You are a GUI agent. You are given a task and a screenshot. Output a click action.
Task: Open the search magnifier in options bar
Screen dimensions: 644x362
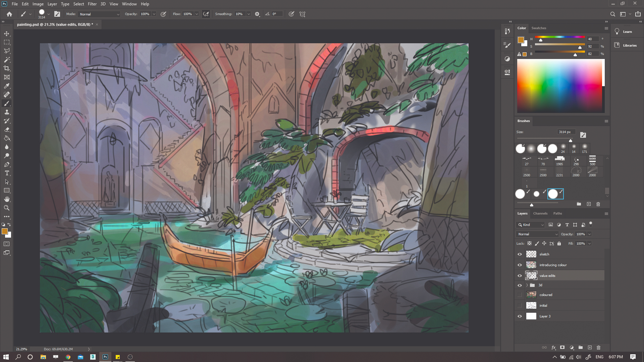click(612, 14)
